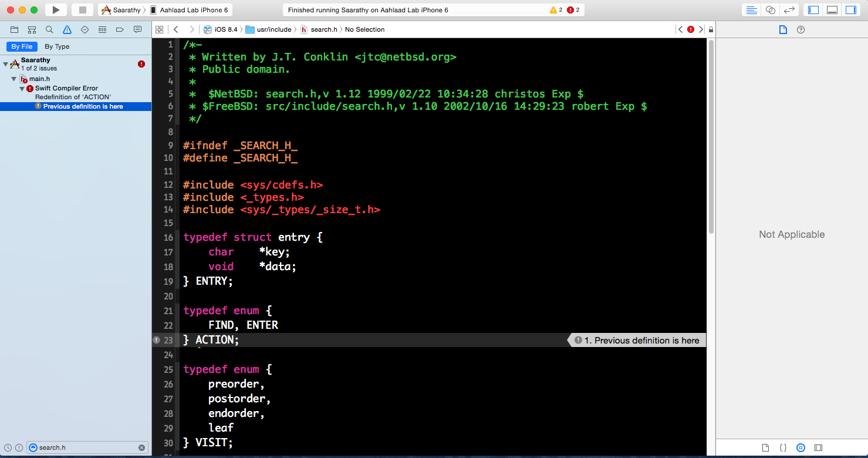
Task: Show the Object library
Action: click(x=801, y=447)
